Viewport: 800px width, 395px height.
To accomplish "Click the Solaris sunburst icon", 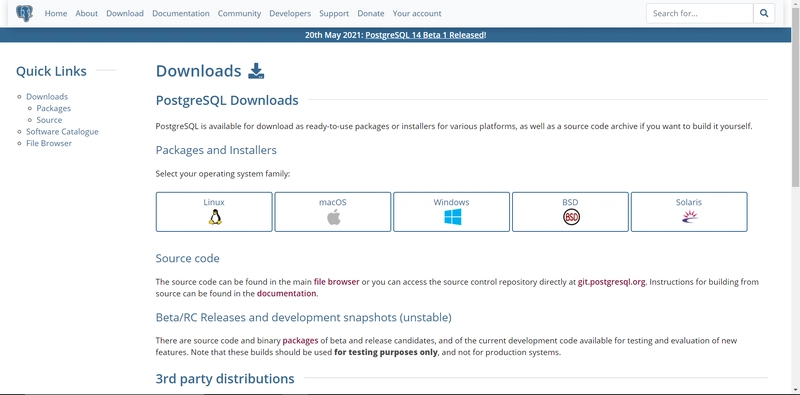I will [x=690, y=216].
